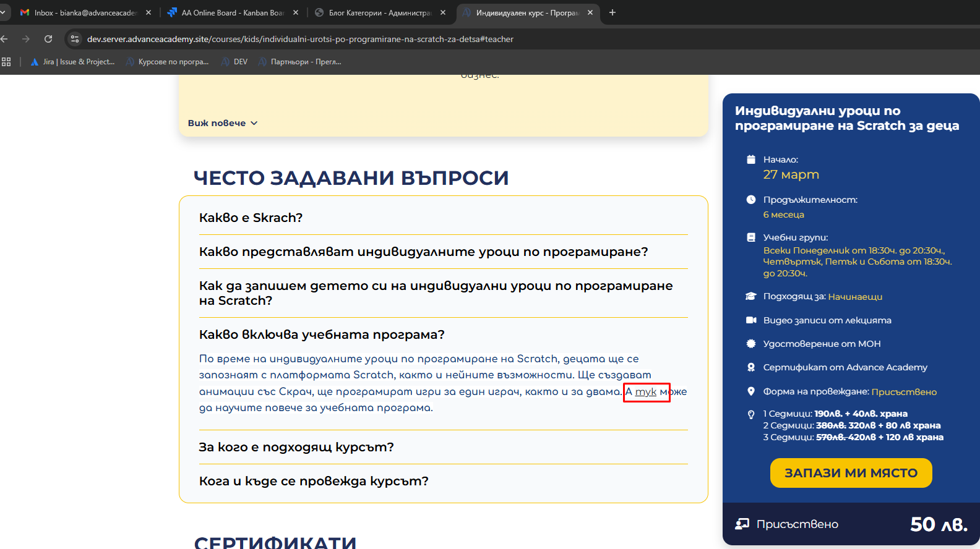Click the ЧЕСТО ЗАДАВАНИ ВЪПРОСИ heading
Viewport: 980px width, 549px height.
pyautogui.click(x=351, y=178)
